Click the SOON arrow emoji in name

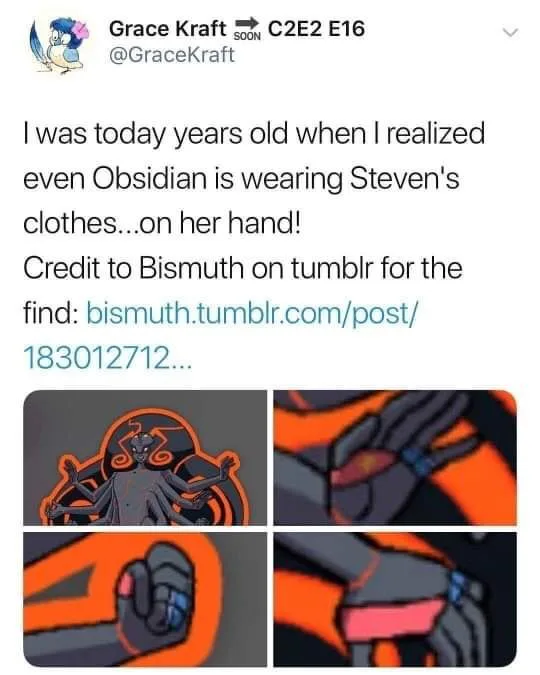[x=247, y=29]
